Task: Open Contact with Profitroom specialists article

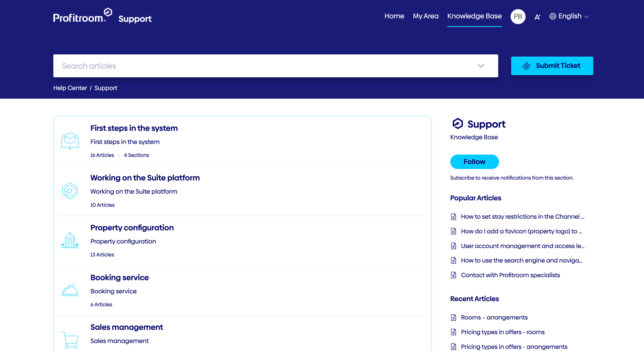Action: [x=510, y=275]
